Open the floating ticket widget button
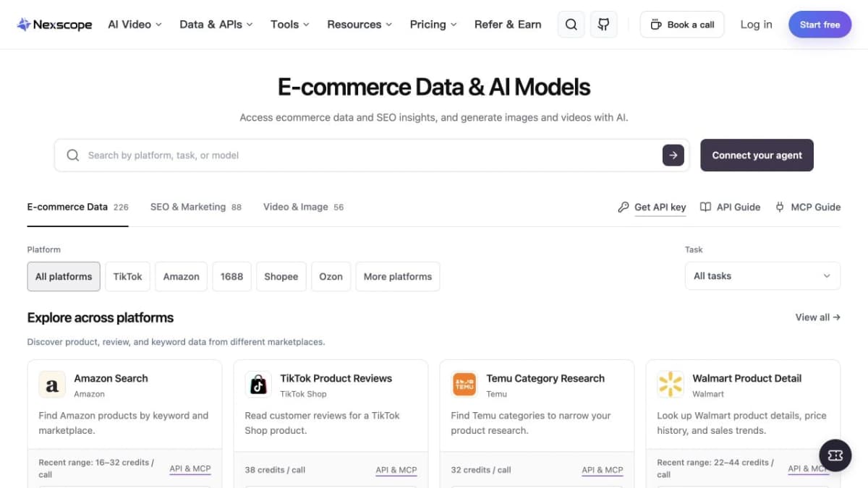 835,455
